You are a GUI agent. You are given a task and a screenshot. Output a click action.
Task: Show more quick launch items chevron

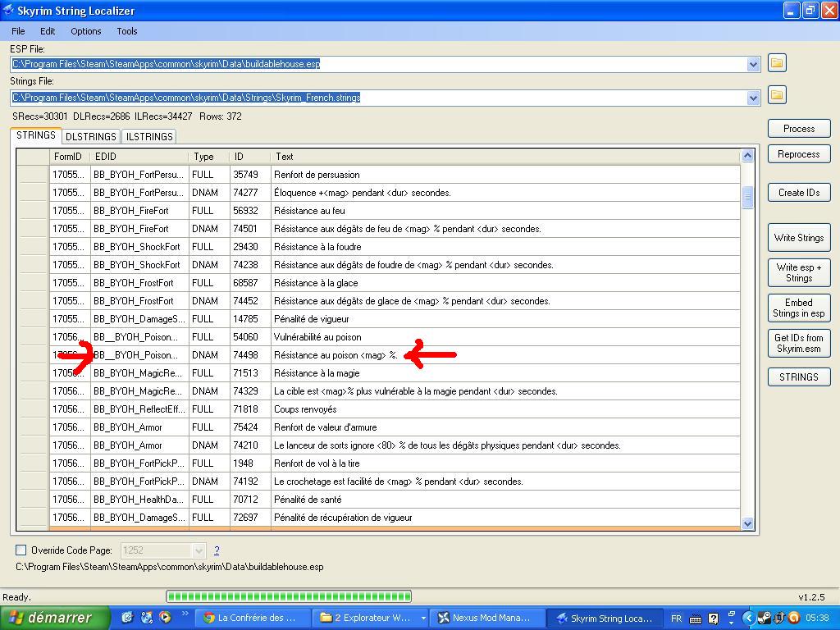click(185, 614)
